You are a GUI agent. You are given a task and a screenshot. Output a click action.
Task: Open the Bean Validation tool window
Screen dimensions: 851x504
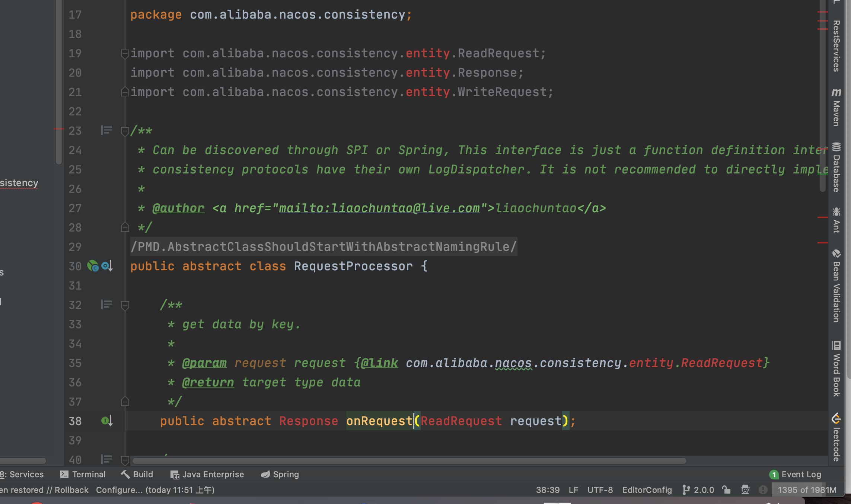[836, 286]
